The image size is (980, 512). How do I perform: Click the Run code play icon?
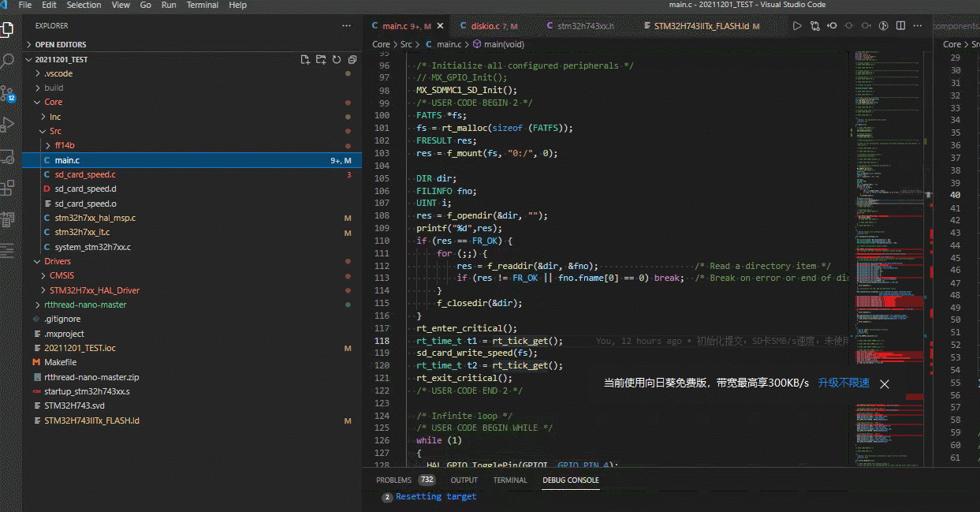pos(797,26)
